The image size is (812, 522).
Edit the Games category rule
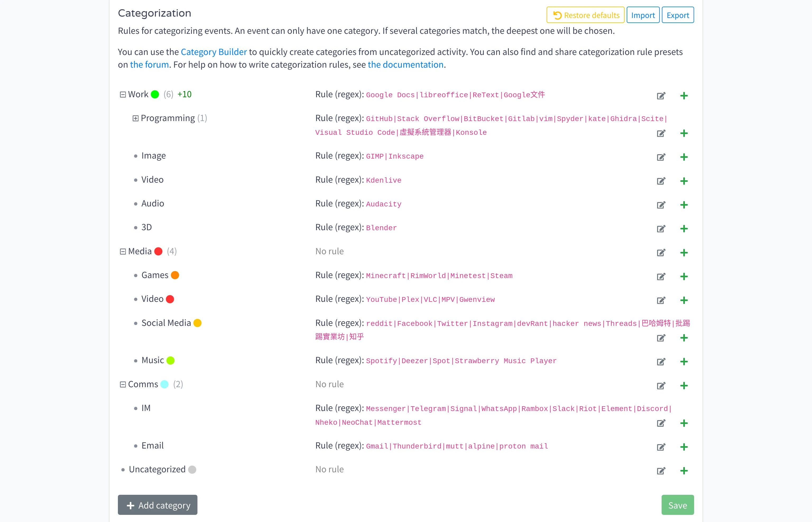point(661,276)
